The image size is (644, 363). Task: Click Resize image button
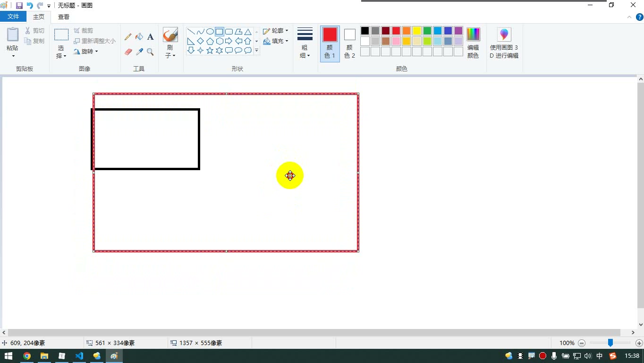pyautogui.click(x=94, y=41)
